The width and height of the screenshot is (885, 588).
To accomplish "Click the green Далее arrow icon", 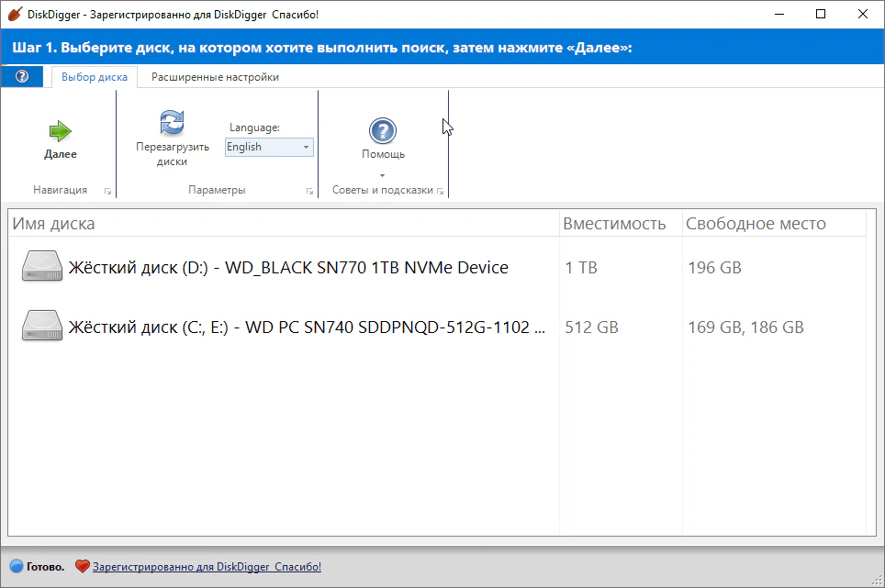I will (61, 131).
